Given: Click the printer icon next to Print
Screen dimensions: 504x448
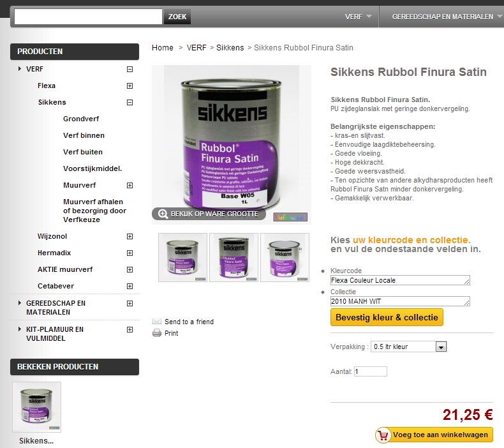Looking at the screenshot, I should pos(157,333).
